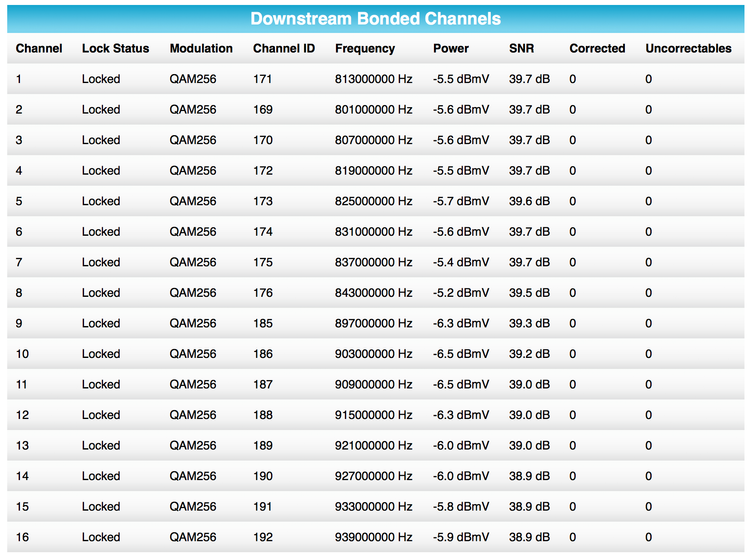750x558 pixels.
Task: Select the Modulation column header
Action: [201, 48]
